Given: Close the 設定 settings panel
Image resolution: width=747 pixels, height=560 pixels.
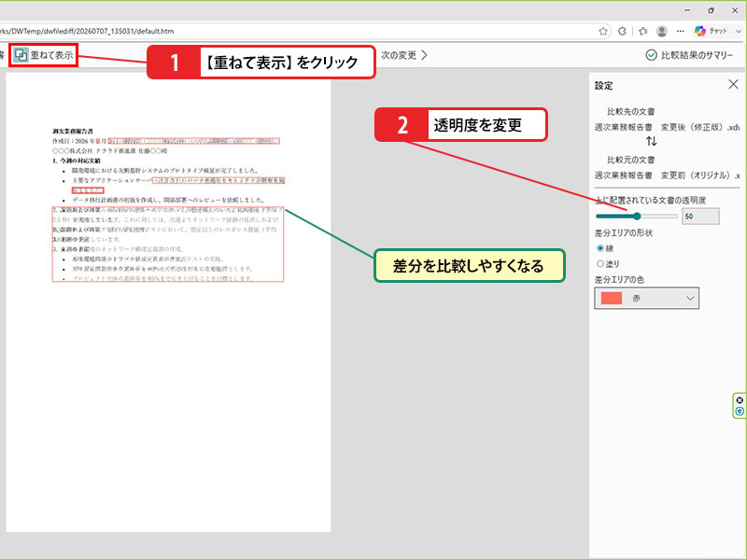Looking at the screenshot, I should (x=733, y=85).
